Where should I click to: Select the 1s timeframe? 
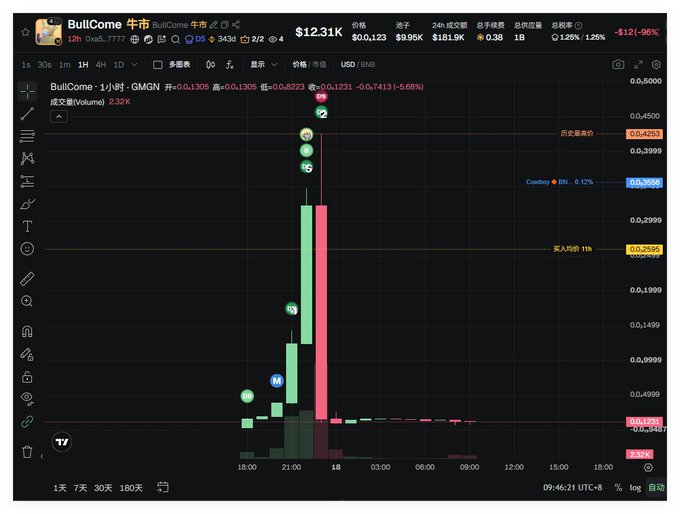click(x=26, y=65)
